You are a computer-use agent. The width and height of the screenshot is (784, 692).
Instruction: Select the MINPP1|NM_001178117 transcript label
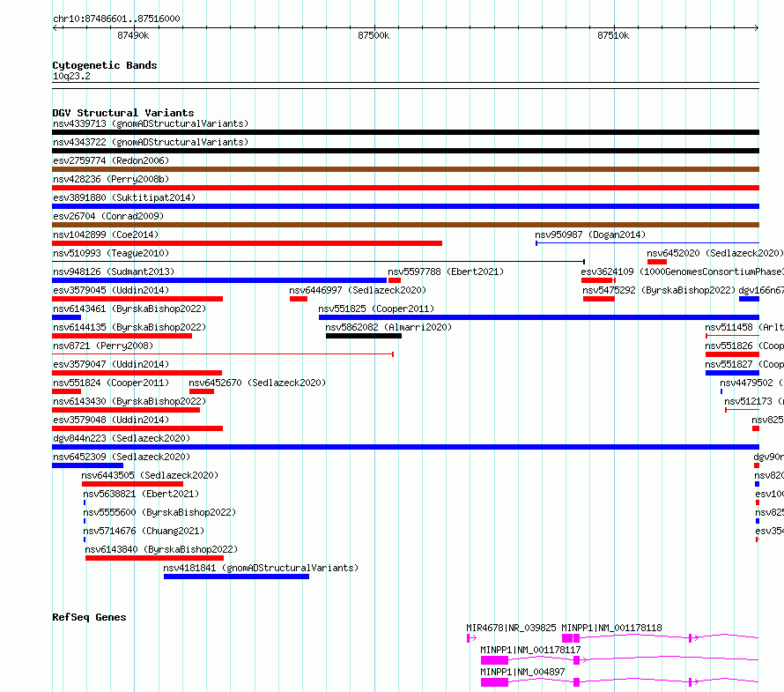coord(530,650)
